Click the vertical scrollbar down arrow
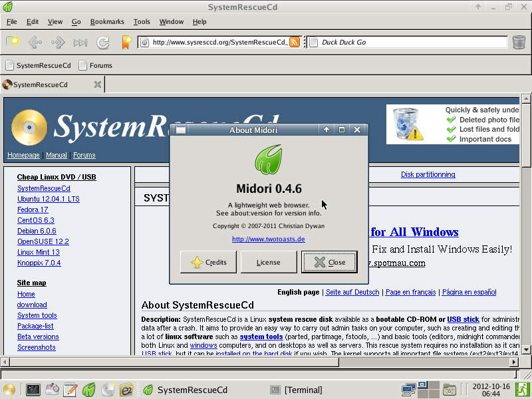The height and width of the screenshot is (399, 532). [x=526, y=350]
